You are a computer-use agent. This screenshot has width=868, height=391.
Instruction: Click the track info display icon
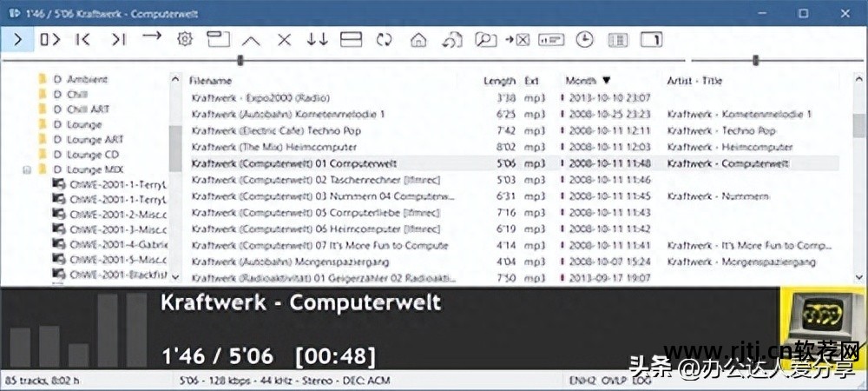551,39
